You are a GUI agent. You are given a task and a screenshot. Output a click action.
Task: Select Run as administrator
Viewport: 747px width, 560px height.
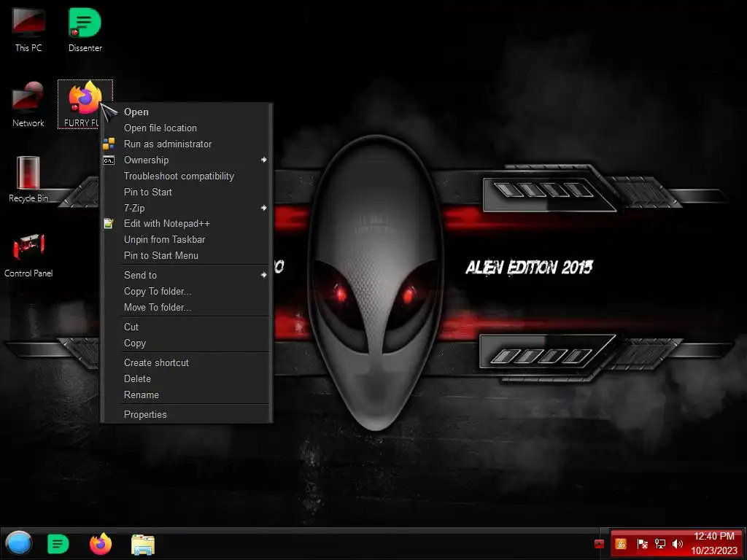click(187, 144)
